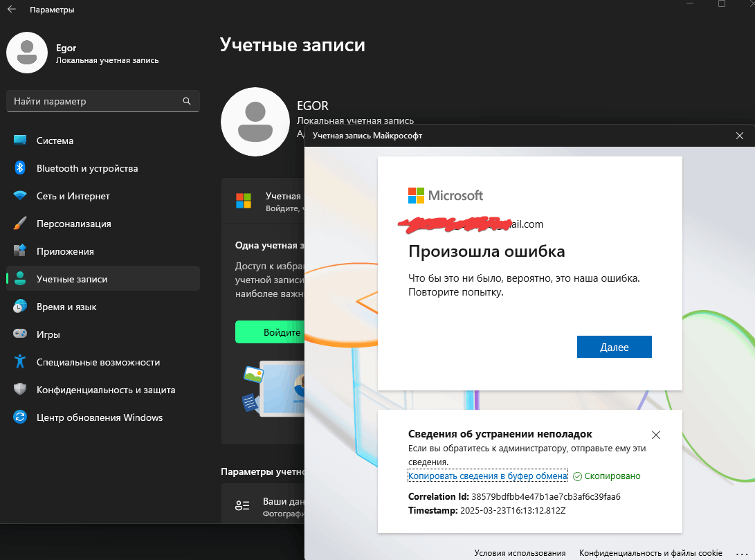Open Egor's local account profile avatar
Viewport: 755px width, 560px height.
[x=27, y=53]
